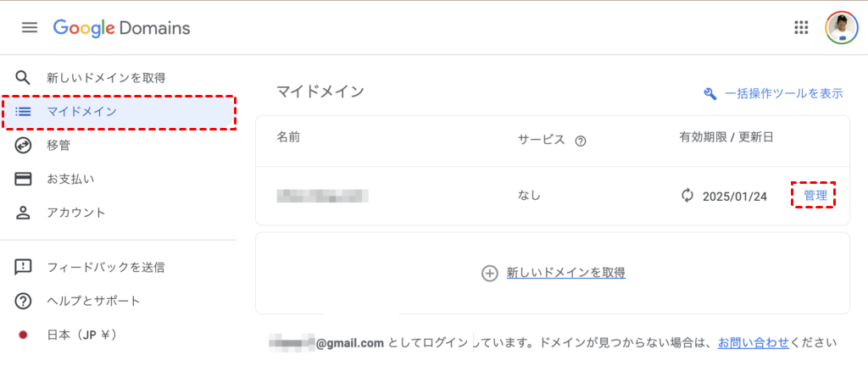Click the auto-renew refresh icon
This screenshot has height=377, width=868.
point(687,196)
